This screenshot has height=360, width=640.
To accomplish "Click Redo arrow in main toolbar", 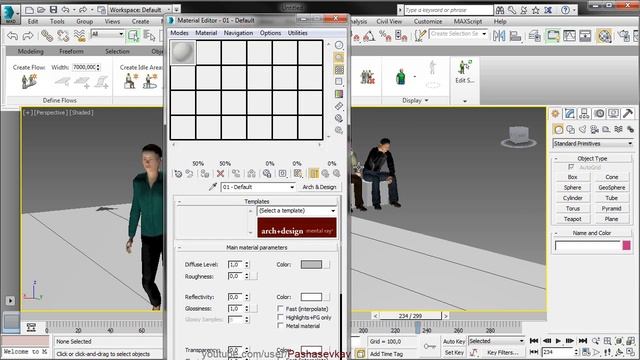I will [x=28, y=36].
